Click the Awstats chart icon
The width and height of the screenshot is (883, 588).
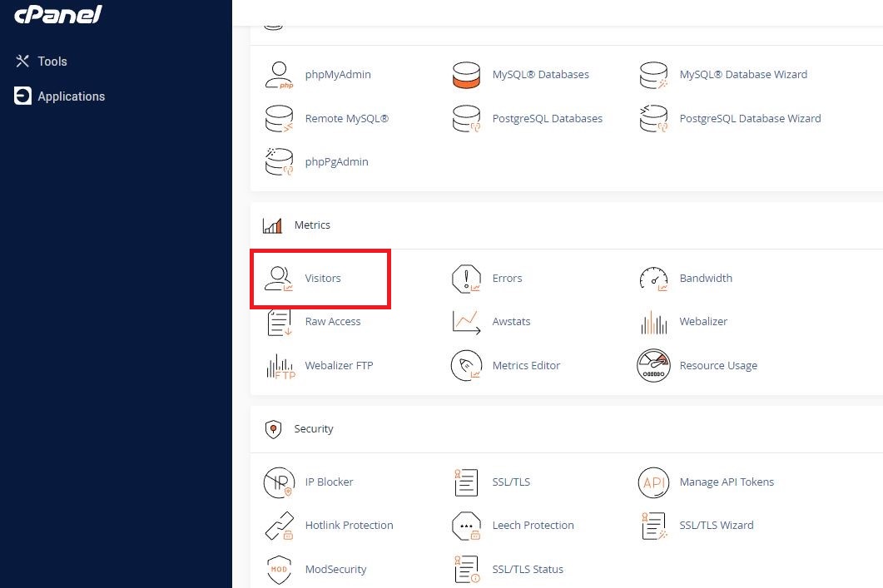click(x=466, y=322)
